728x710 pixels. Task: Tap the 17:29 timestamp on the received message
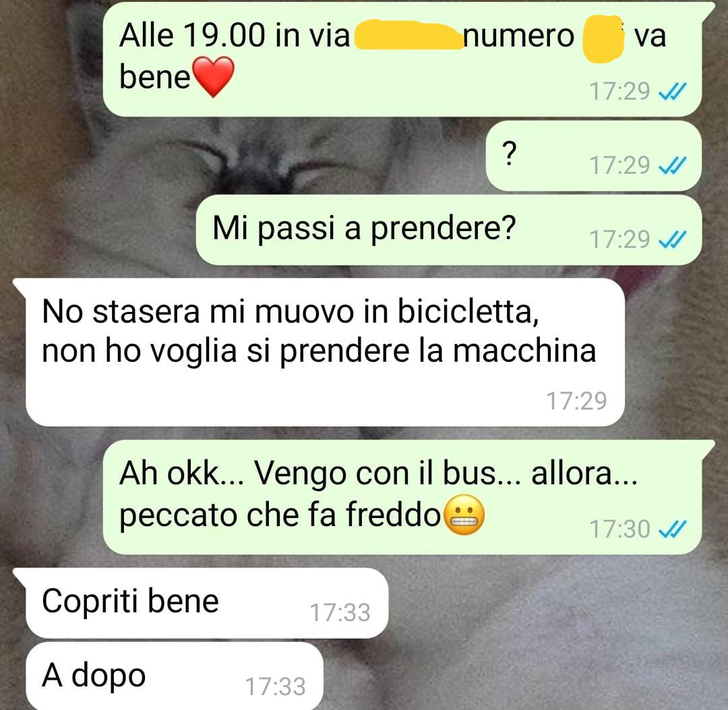[576, 401]
